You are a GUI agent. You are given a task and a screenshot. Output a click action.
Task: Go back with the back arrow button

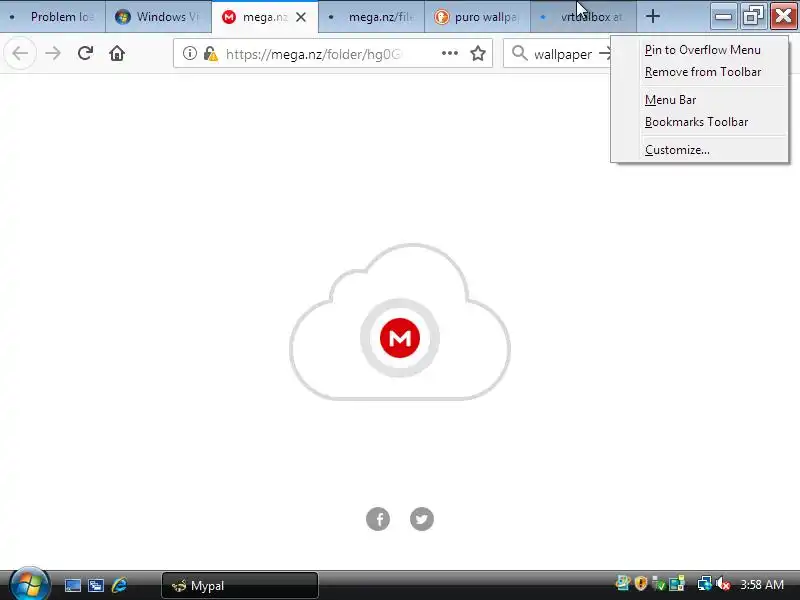click(x=20, y=53)
